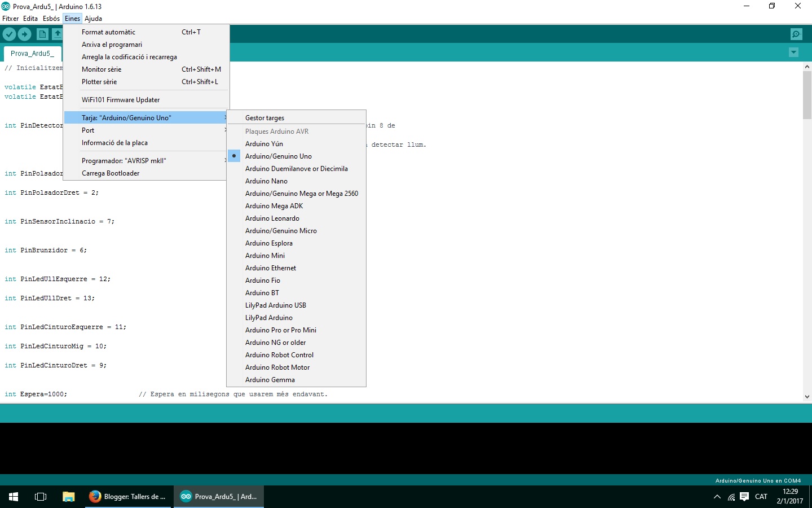Open the Edita menu
This screenshot has width=812, height=508.
pyautogui.click(x=30, y=19)
